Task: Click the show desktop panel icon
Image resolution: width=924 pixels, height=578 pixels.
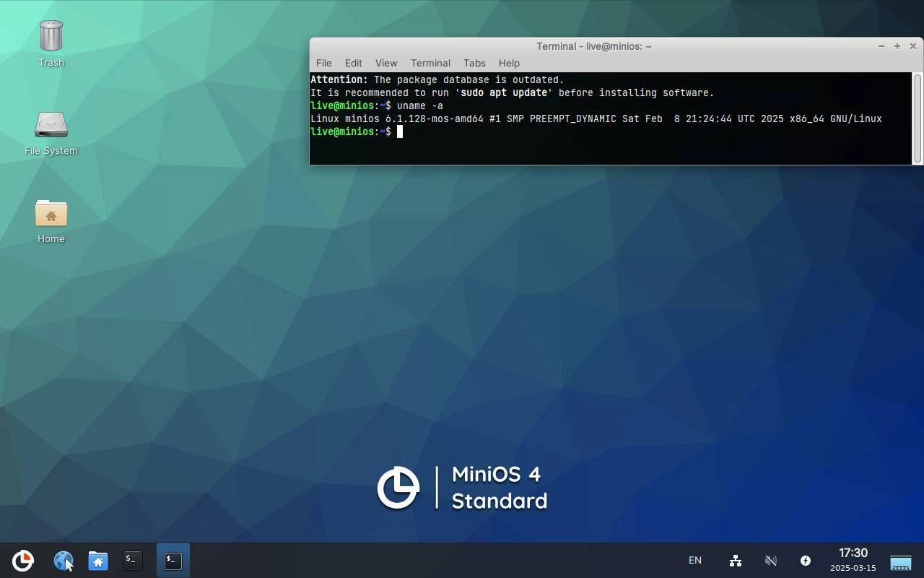Action: pyautogui.click(x=901, y=561)
